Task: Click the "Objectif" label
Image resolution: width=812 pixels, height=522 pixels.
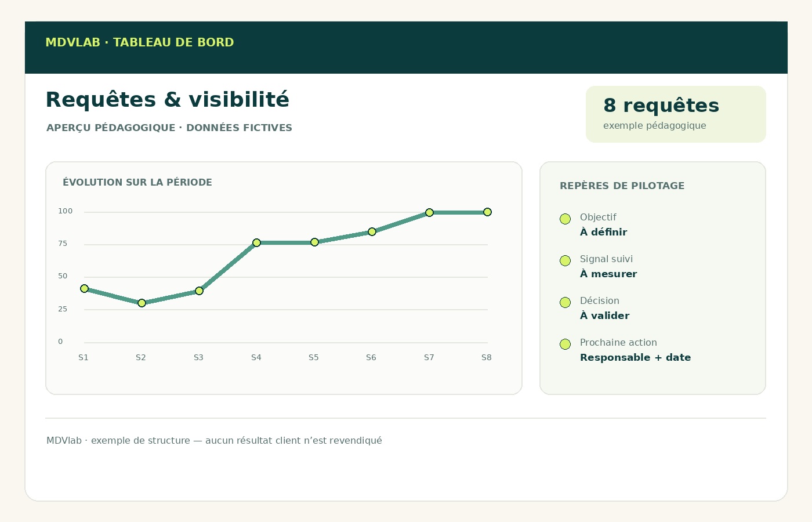Action: [598, 217]
